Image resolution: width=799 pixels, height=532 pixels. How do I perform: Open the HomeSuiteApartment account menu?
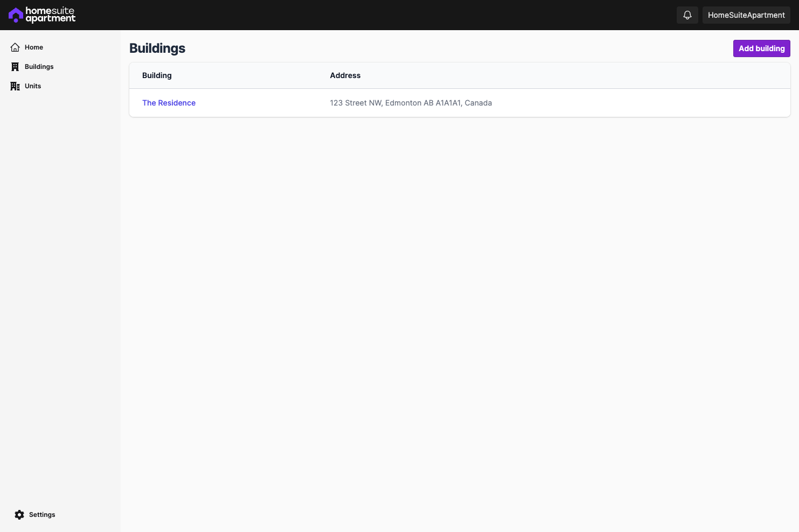[x=746, y=15]
